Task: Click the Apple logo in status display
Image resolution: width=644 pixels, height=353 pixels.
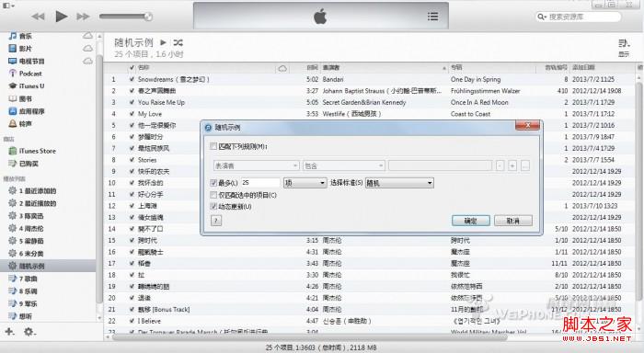Action: coord(320,17)
